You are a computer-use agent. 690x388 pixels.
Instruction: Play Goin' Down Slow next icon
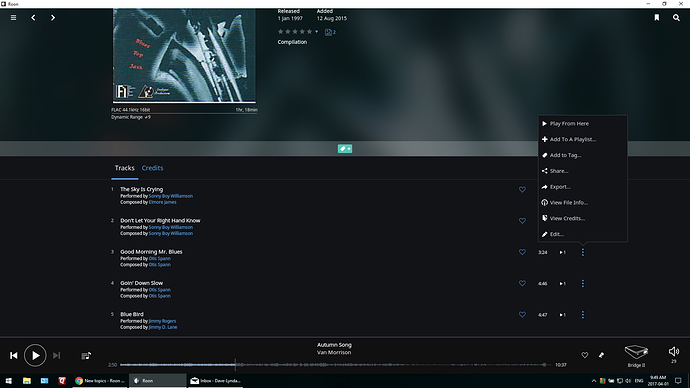pyautogui.click(x=562, y=284)
